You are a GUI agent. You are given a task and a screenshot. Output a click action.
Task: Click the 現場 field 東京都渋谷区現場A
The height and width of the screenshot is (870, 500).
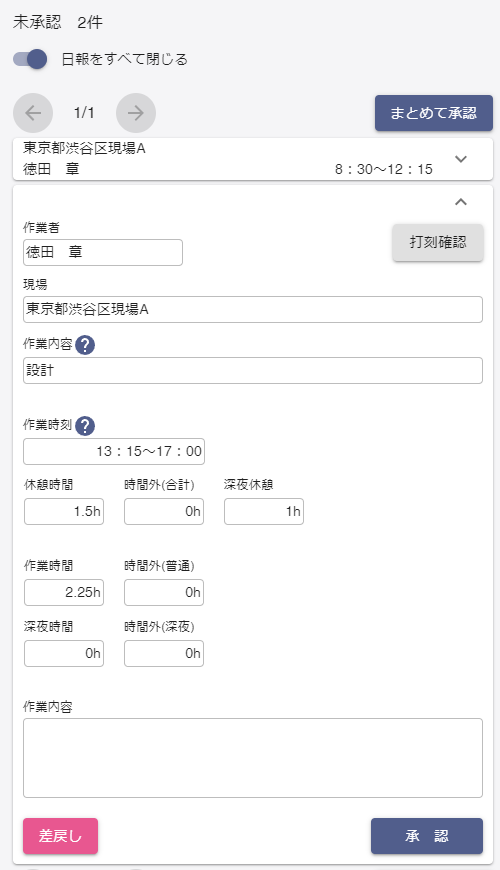coord(253,310)
